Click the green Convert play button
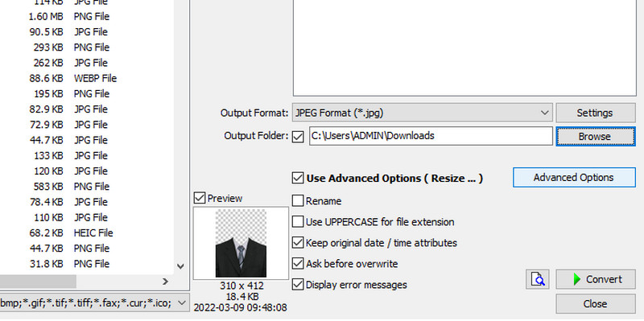644x321 pixels. [x=596, y=279]
